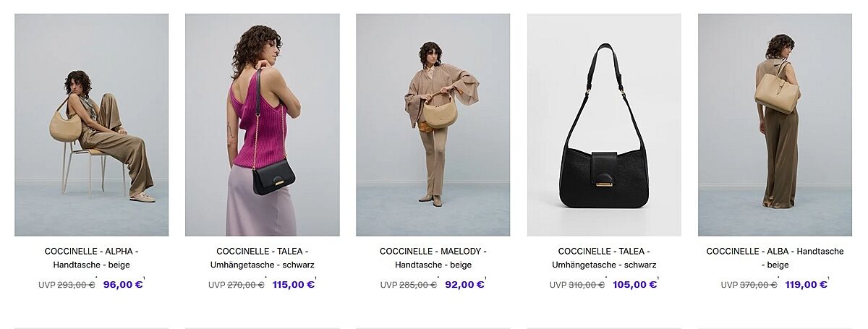The width and height of the screenshot is (868, 329).
Task: Select the 105,00 € sale price
Action: point(636,285)
